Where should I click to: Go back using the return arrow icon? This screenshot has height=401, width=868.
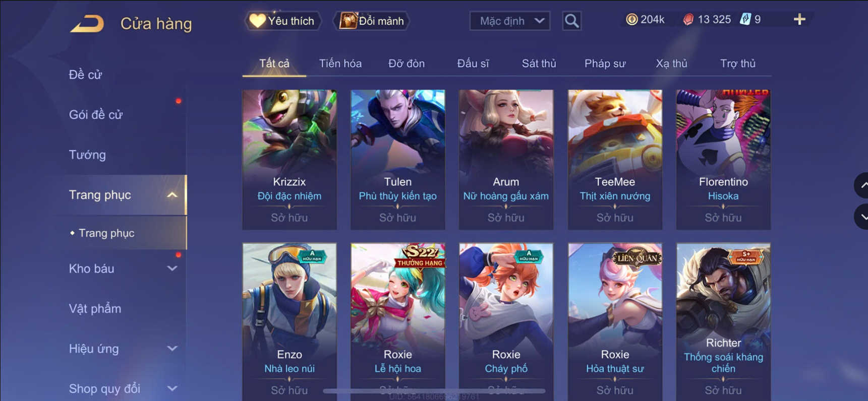(87, 24)
